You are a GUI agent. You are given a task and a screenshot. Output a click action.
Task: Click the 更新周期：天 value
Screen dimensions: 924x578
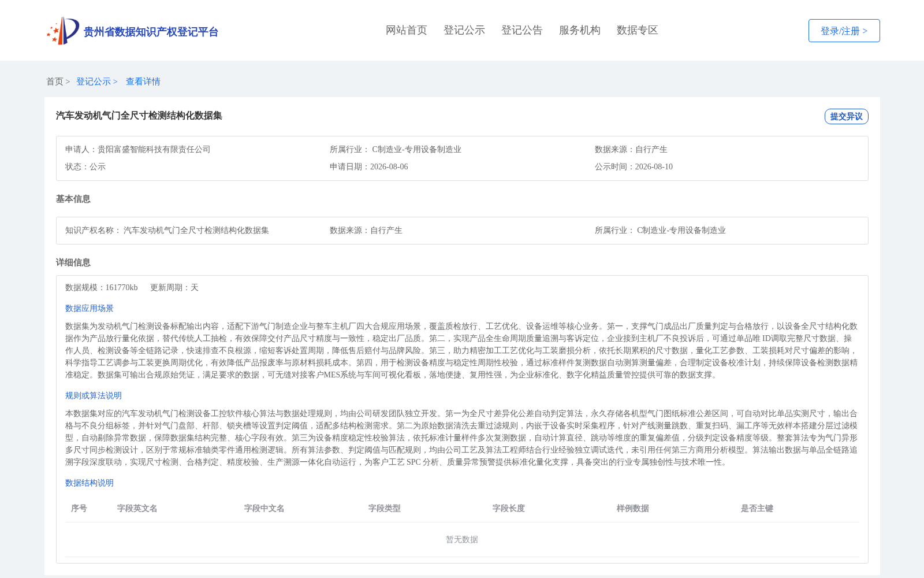[x=174, y=287]
